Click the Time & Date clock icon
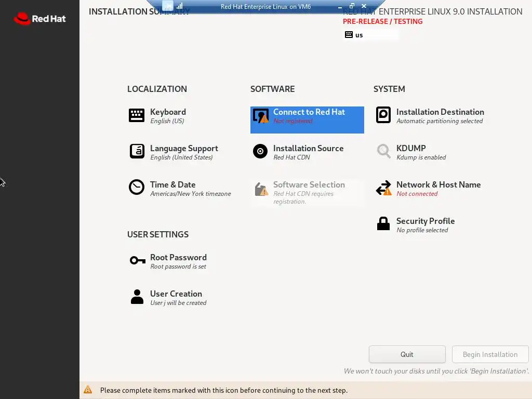 (x=137, y=187)
